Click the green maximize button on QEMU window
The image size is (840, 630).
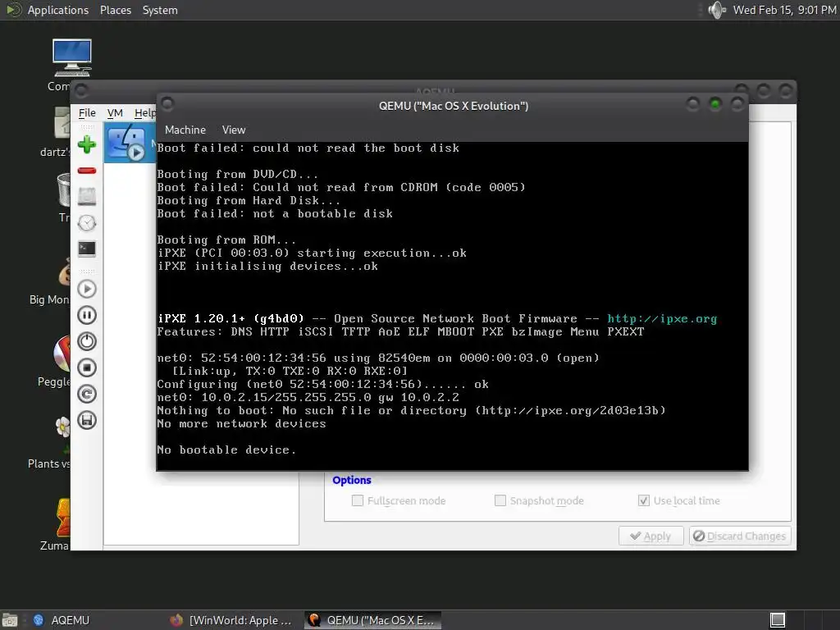click(714, 104)
